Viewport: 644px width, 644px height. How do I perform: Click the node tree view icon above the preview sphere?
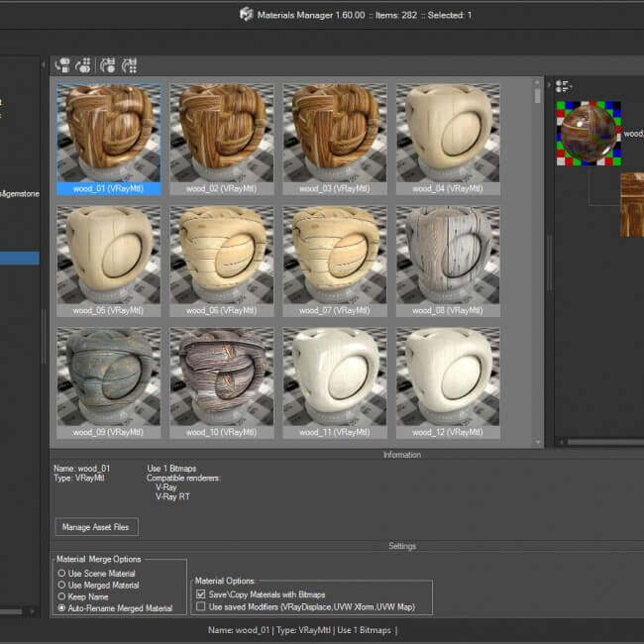pyautogui.click(x=562, y=85)
